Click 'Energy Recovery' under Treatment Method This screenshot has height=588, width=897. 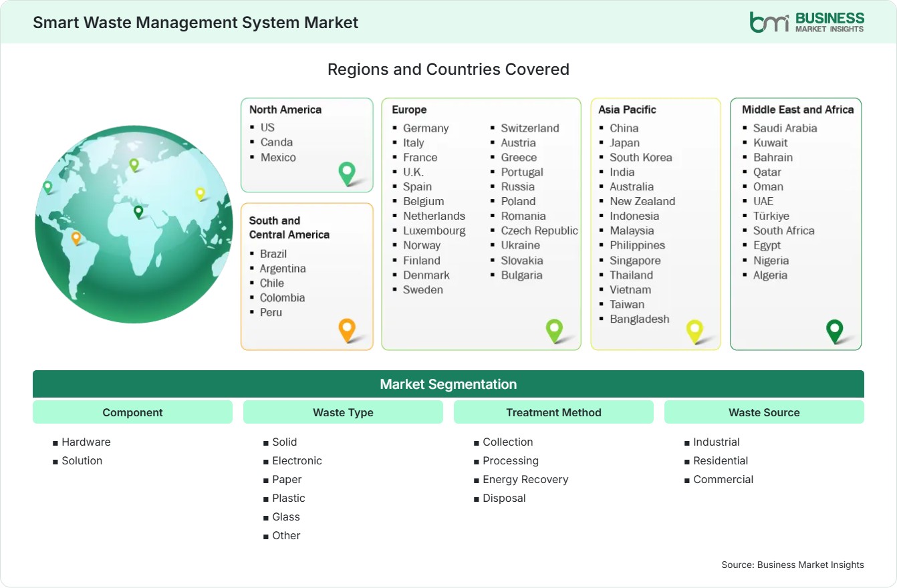525,480
